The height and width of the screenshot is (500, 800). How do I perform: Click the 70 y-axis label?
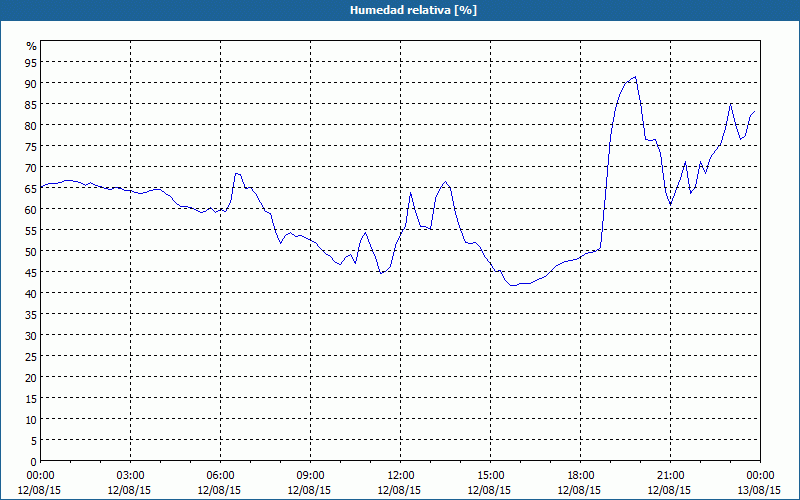click(x=31, y=167)
